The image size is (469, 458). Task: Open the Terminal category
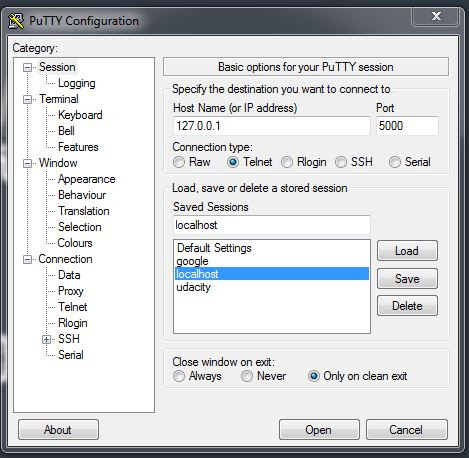coord(59,99)
